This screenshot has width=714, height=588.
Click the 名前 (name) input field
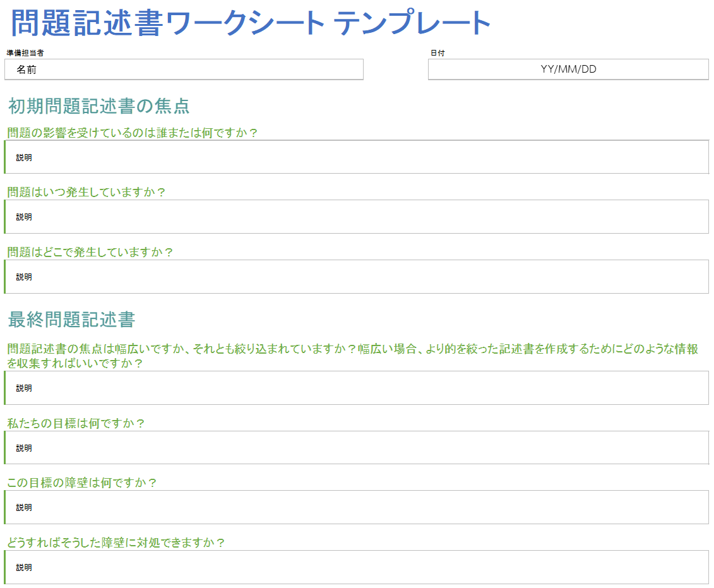(x=184, y=69)
